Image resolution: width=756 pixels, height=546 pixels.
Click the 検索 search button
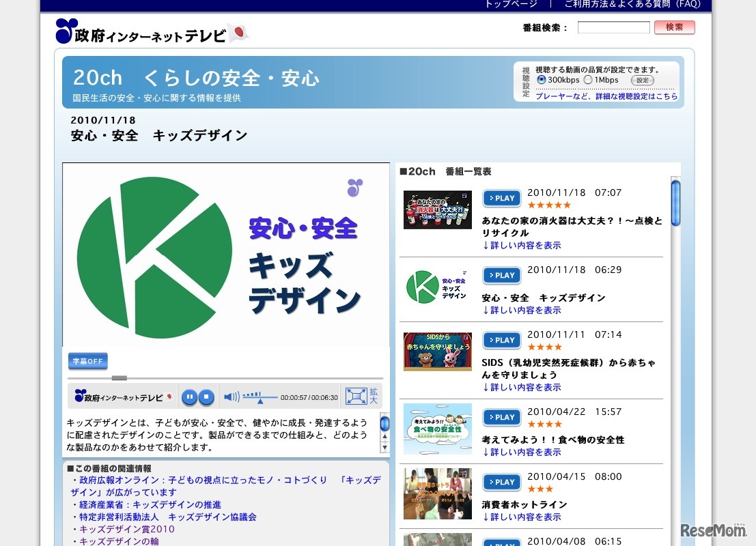[x=674, y=27]
